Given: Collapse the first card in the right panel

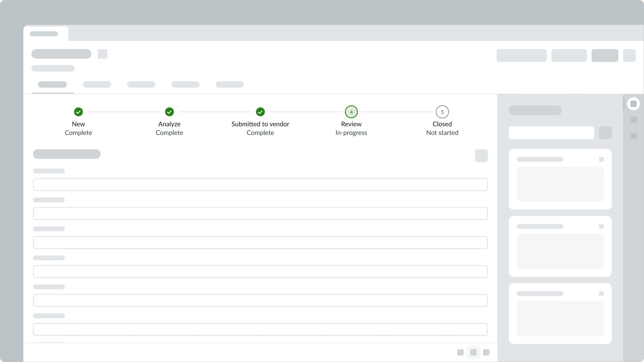Looking at the screenshot, I should (602, 159).
